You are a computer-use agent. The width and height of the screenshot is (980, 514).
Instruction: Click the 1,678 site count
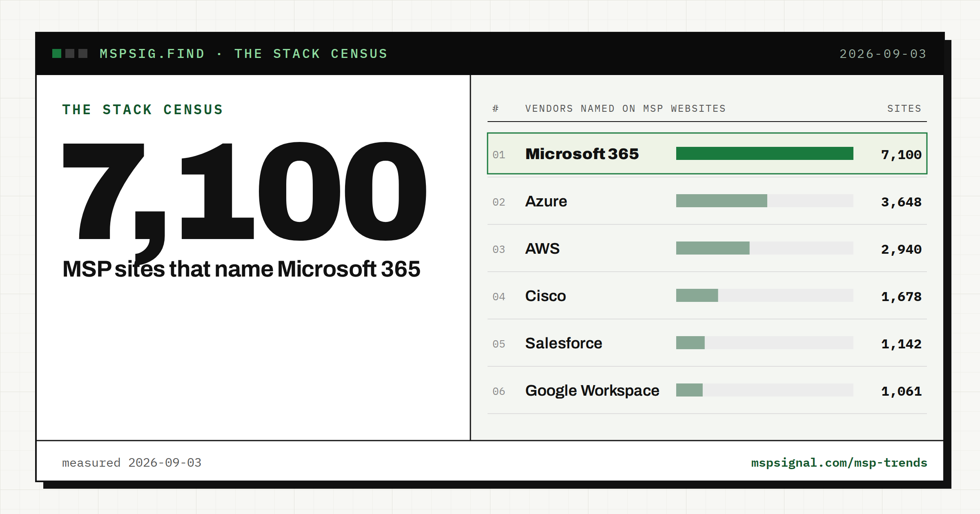[901, 297]
